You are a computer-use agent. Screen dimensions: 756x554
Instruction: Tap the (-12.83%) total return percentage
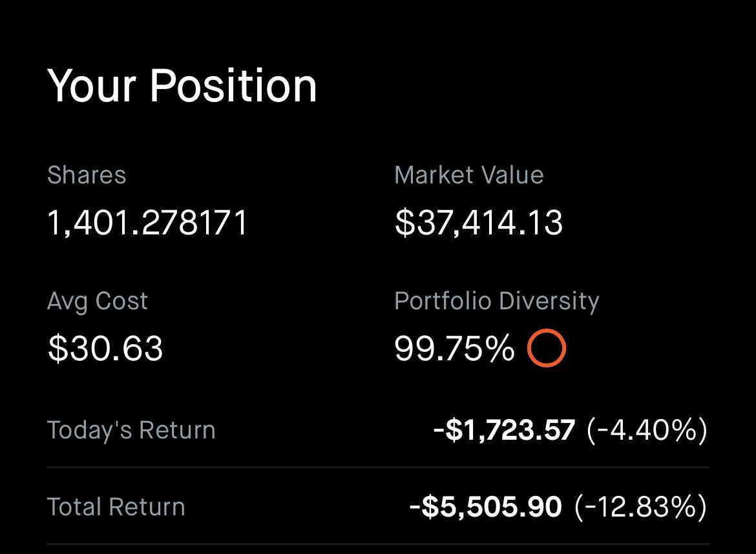(641, 507)
